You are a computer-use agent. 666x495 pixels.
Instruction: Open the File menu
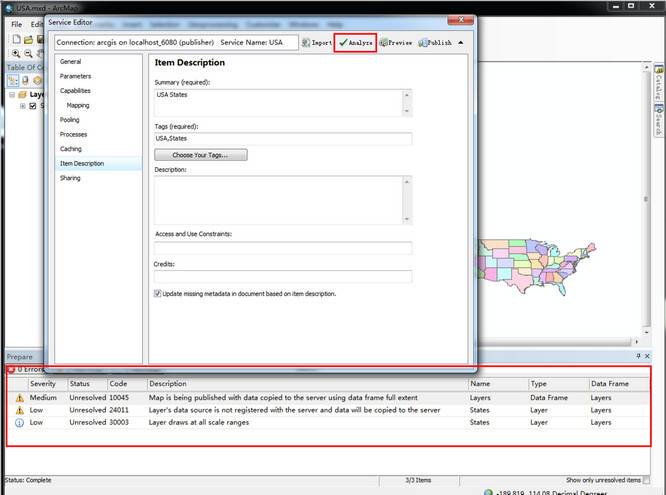pyautogui.click(x=17, y=24)
